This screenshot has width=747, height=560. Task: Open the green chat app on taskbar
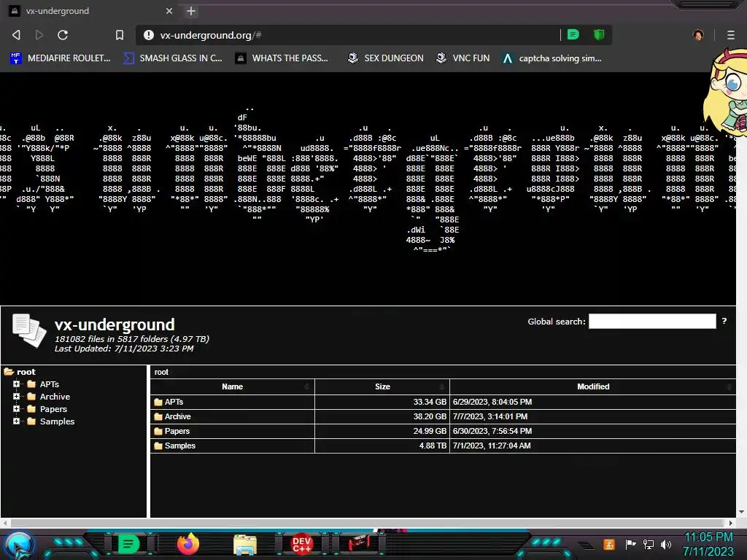click(128, 544)
